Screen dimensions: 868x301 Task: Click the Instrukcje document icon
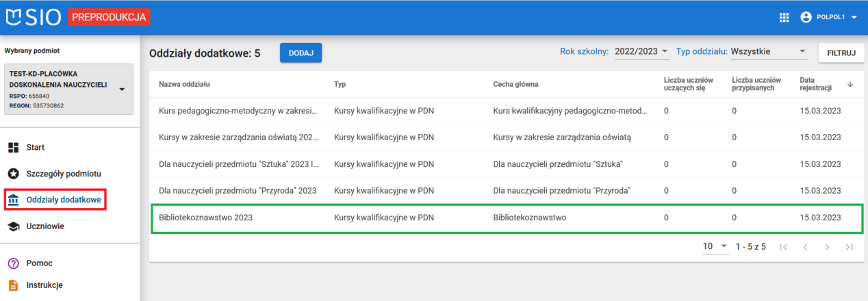tap(13, 285)
